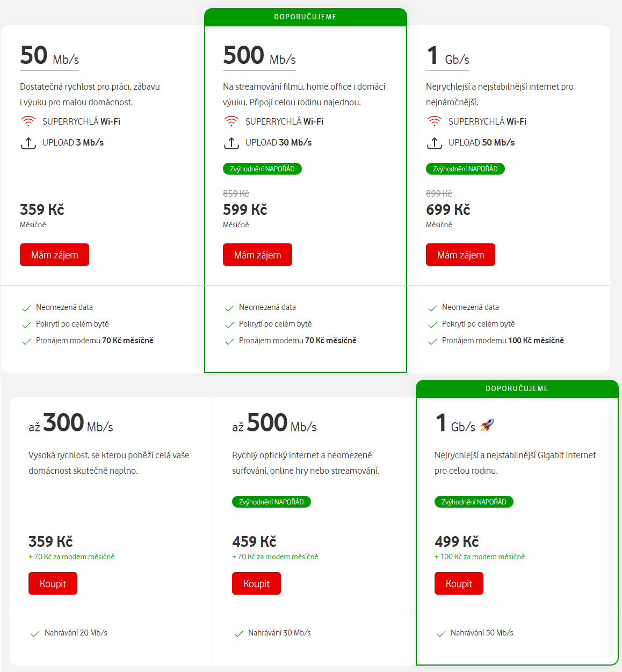622x672 pixels.
Task: Click Wi-Fi icon in 50 Mb/s plan
Action: pos(28,121)
